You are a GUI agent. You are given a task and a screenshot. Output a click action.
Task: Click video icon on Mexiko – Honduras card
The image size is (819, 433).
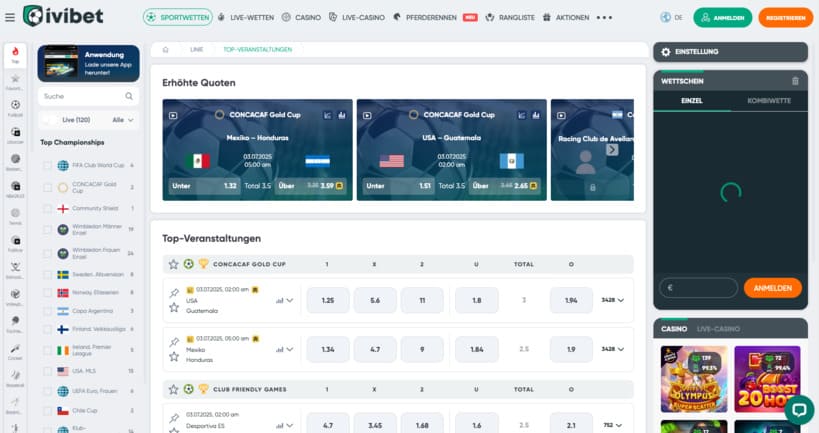tap(173, 115)
